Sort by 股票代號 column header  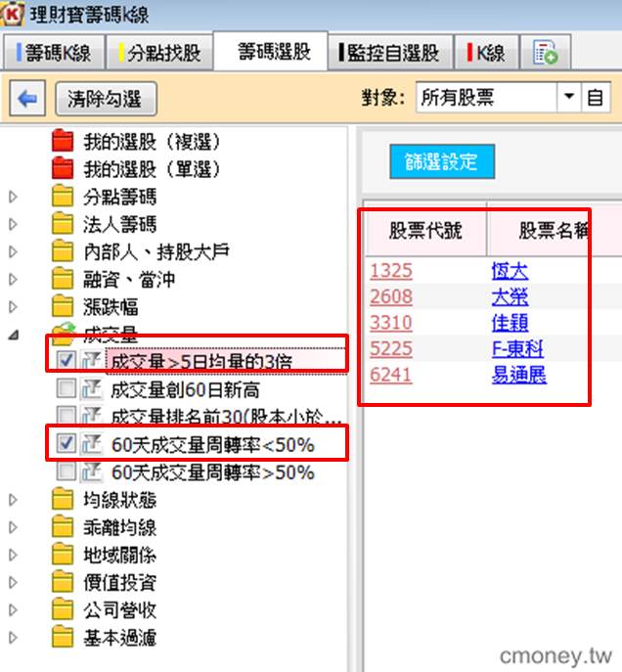(x=425, y=231)
